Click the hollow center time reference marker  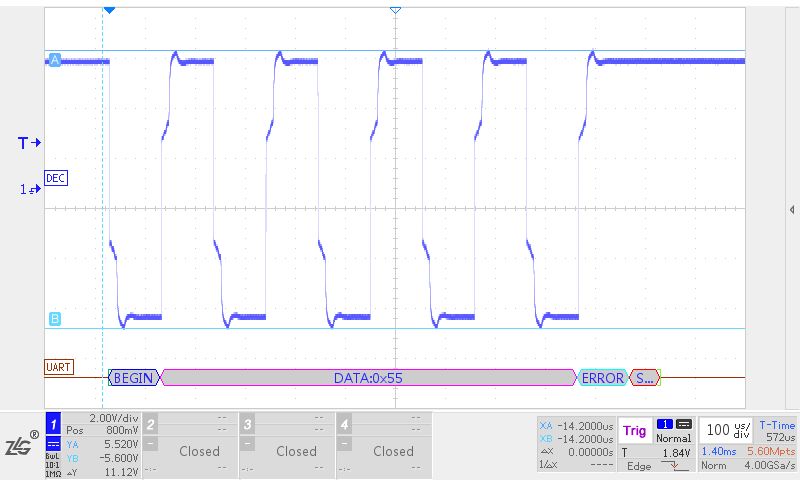395,9
